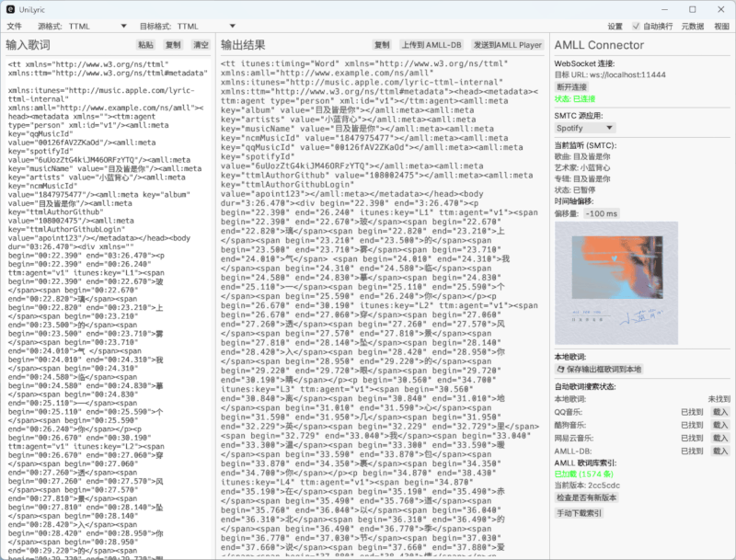Screen dimensions: 736x560
Task: Copy the output result with 复制 button
Action: pos(381,44)
